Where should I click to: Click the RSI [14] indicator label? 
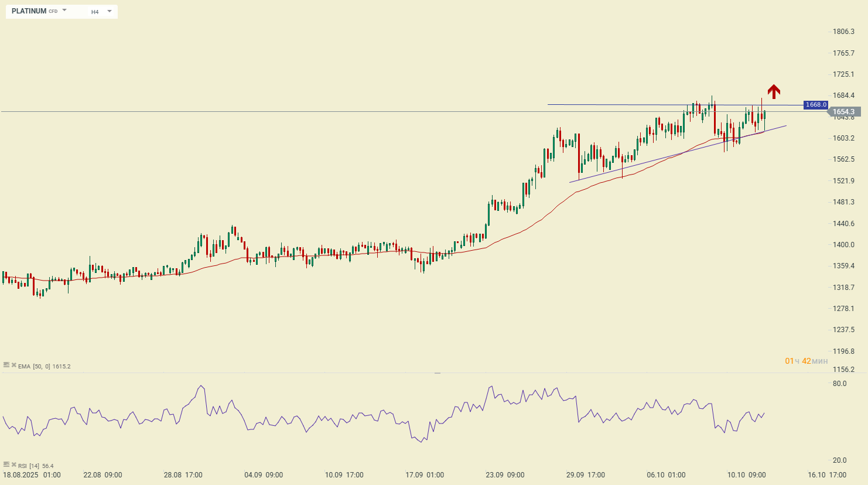(x=29, y=466)
